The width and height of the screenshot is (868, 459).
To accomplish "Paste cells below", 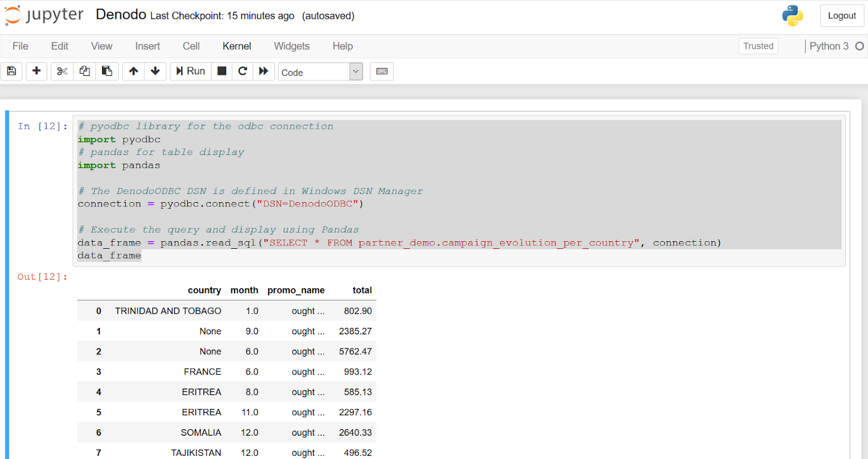I will (x=107, y=71).
